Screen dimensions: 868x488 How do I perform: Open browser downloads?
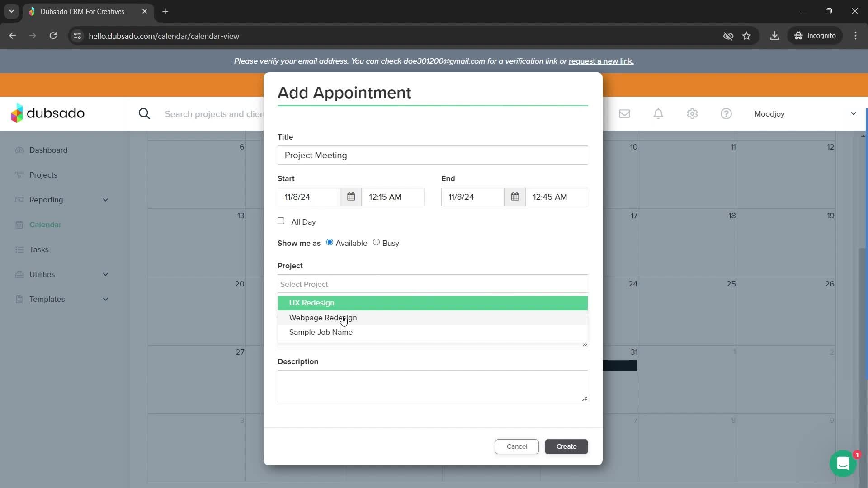tap(774, 36)
